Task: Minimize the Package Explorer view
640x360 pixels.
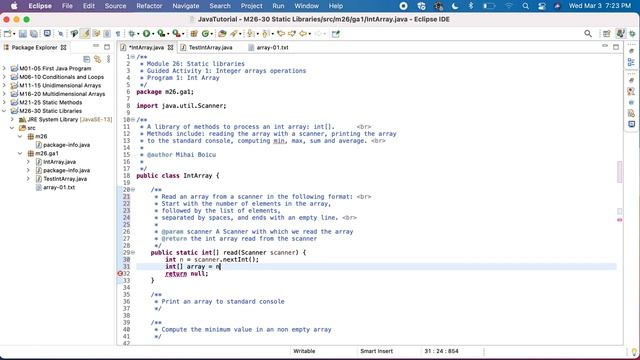Action: (96, 47)
